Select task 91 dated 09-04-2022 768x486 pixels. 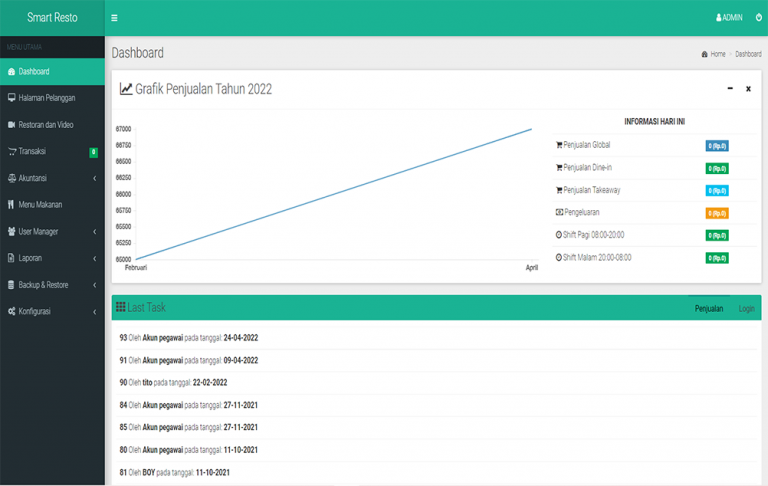coord(436,361)
